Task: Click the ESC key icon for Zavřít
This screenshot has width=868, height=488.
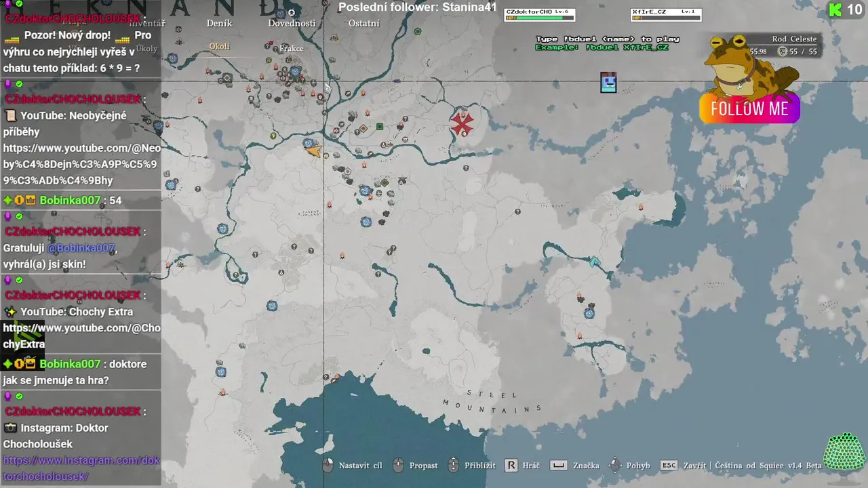Action: click(x=669, y=466)
